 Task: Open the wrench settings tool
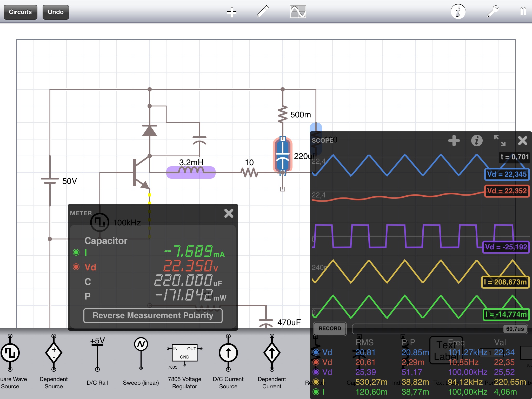point(493,12)
